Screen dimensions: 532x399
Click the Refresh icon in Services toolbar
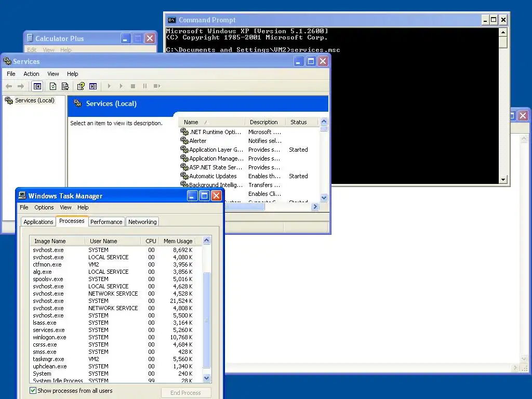[53, 86]
